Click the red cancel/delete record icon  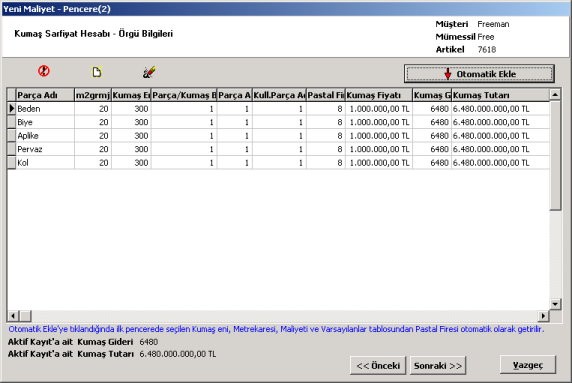44,71
